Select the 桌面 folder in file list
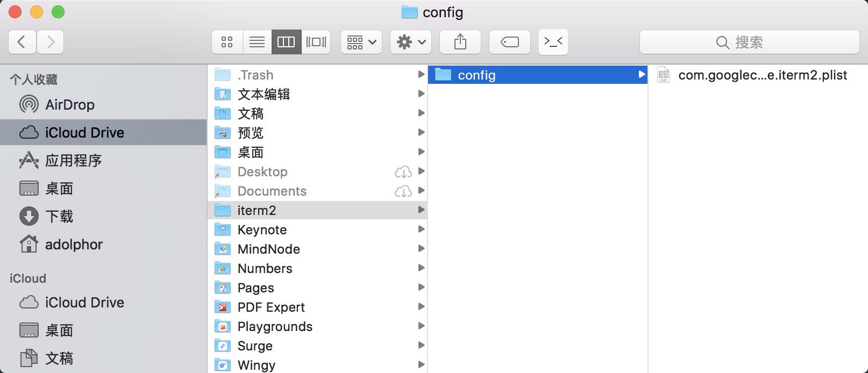 point(317,152)
